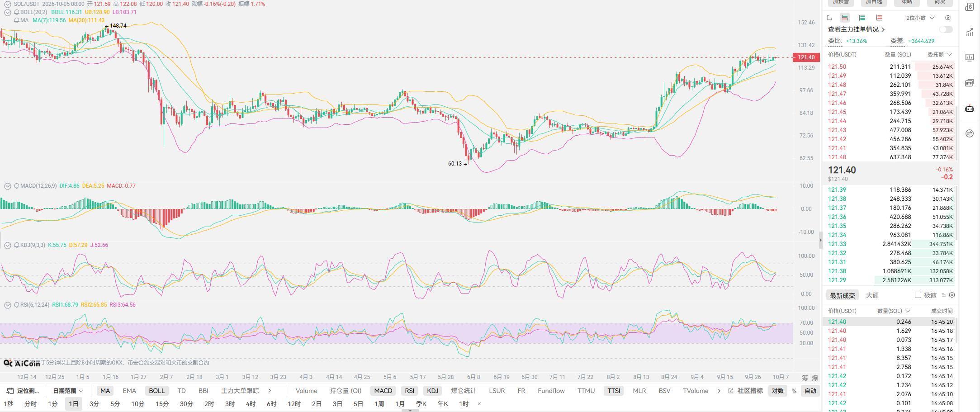Select the 4时 timeframe
This screenshot has width=980, height=412.
pos(251,404)
